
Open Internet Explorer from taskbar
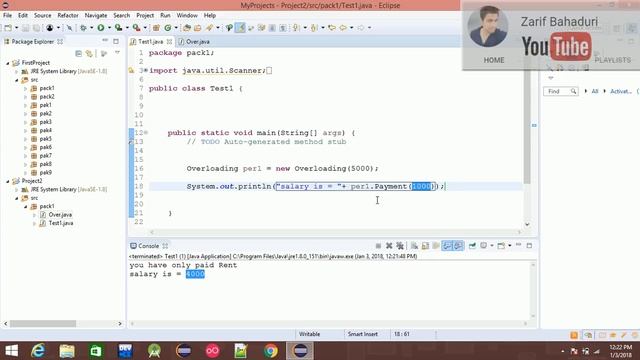(38, 351)
